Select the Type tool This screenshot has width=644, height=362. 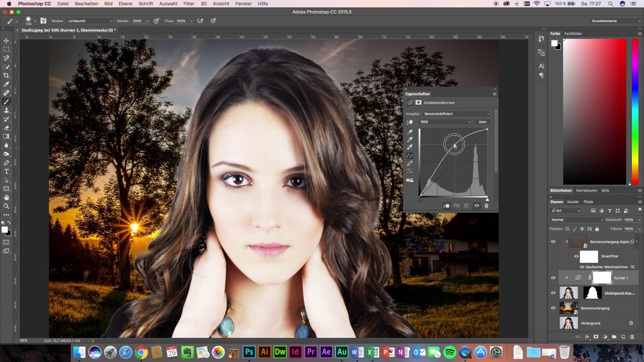(x=7, y=171)
